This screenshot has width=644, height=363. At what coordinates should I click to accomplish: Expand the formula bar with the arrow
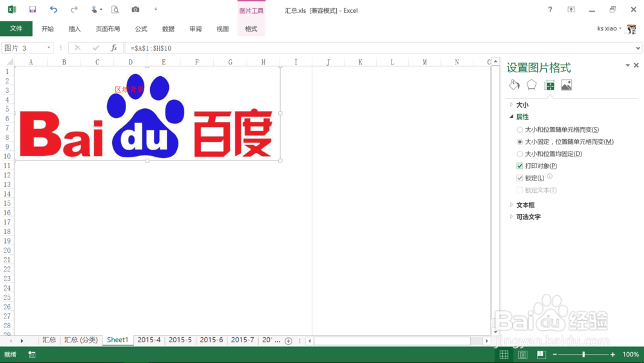click(x=638, y=48)
